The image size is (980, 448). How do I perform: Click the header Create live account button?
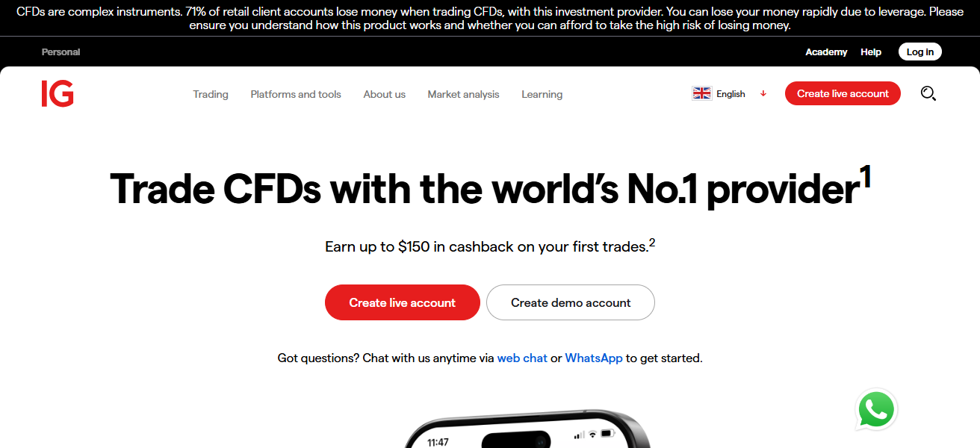coord(843,93)
